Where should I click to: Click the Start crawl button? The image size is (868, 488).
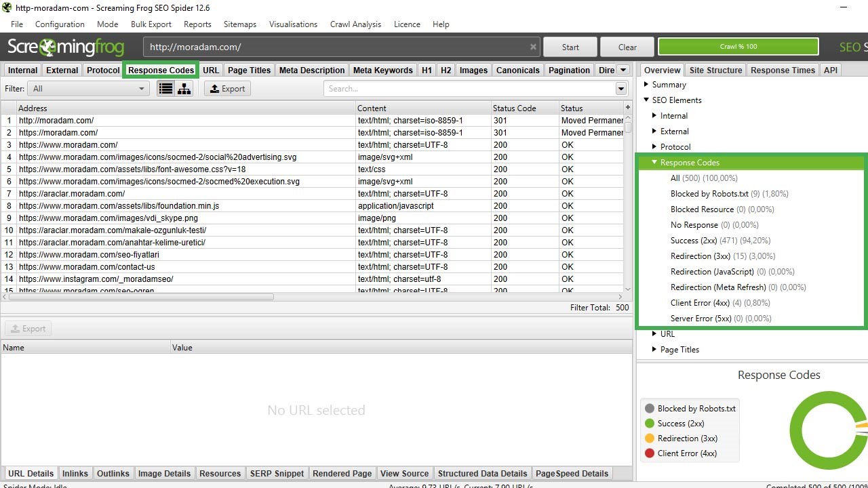570,47
